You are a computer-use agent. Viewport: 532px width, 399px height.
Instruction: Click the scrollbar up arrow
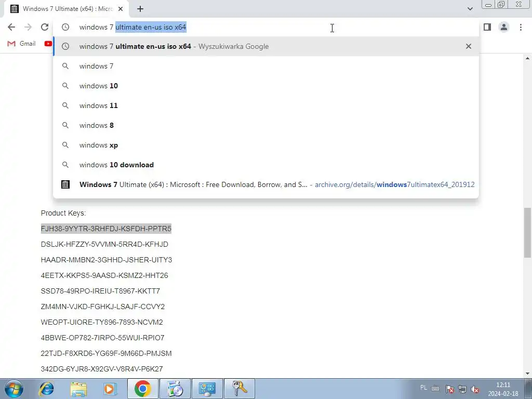coord(528,58)
